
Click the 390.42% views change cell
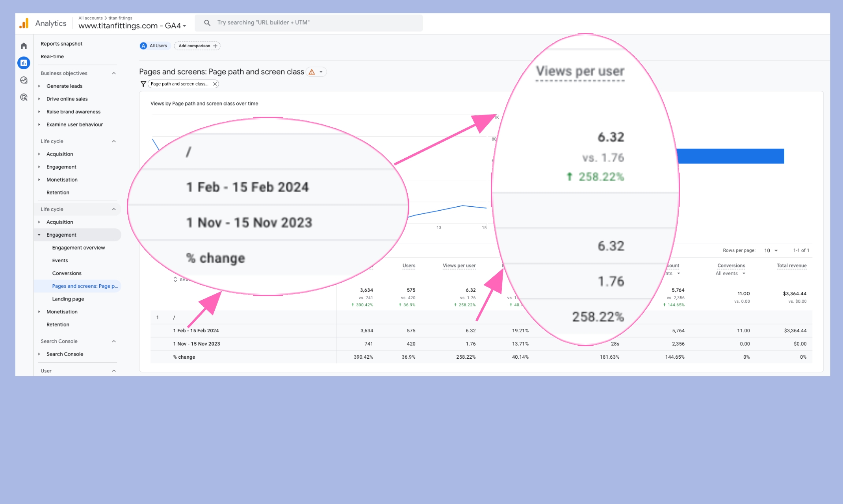[363, 357]
